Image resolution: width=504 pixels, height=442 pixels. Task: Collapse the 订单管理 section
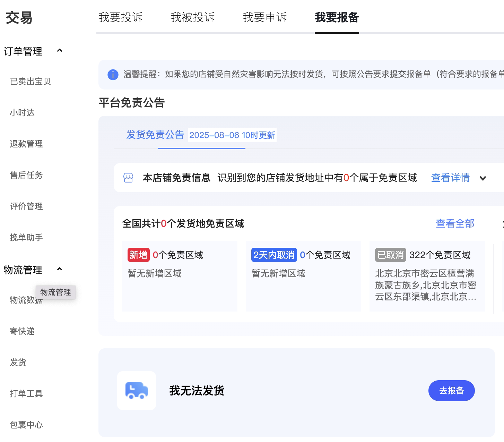click(x=60, y=51)
